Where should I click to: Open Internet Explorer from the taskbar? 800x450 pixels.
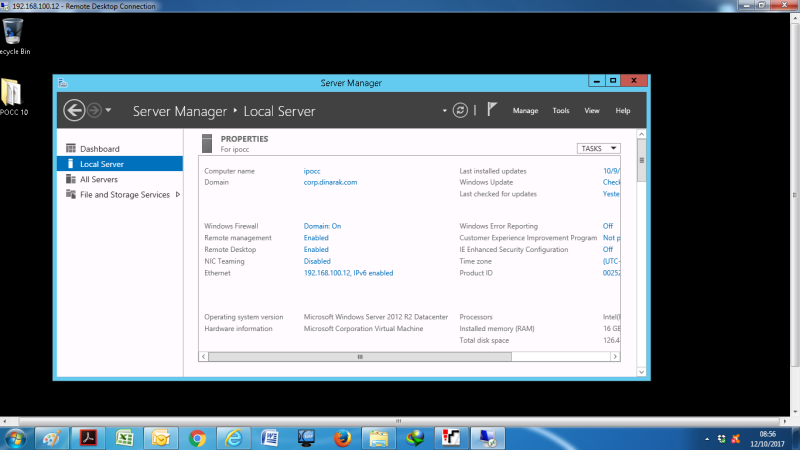pos(233,438)
